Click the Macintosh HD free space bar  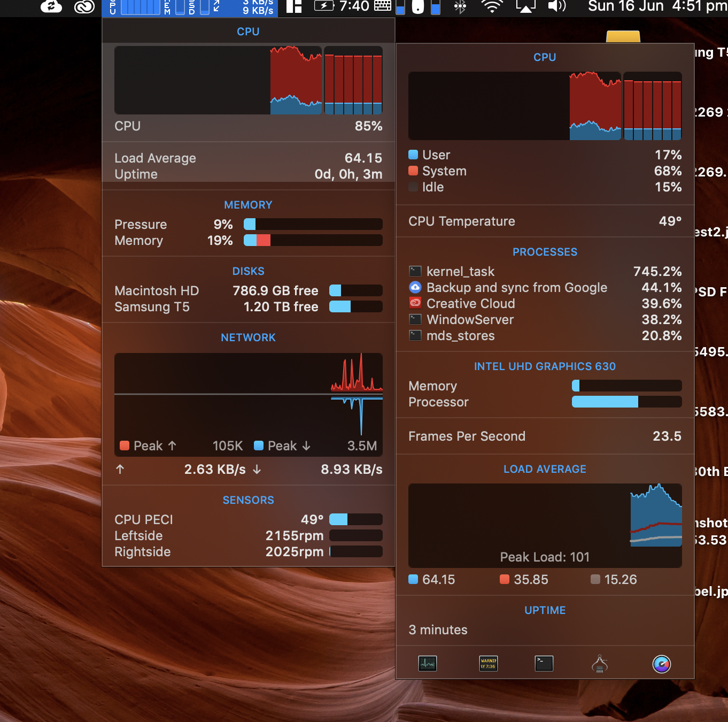click(x=356, y=290)
